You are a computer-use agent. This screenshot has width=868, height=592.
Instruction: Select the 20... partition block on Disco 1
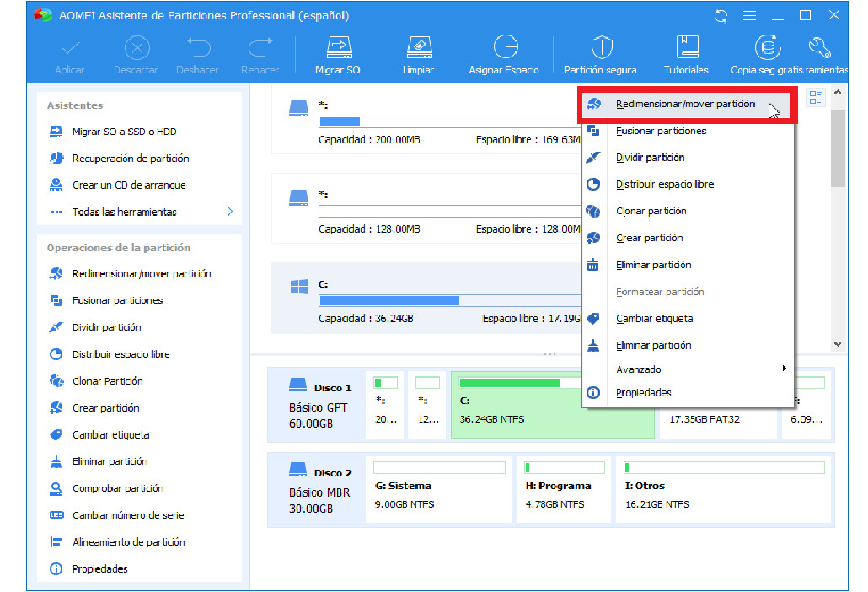[385, 405]
